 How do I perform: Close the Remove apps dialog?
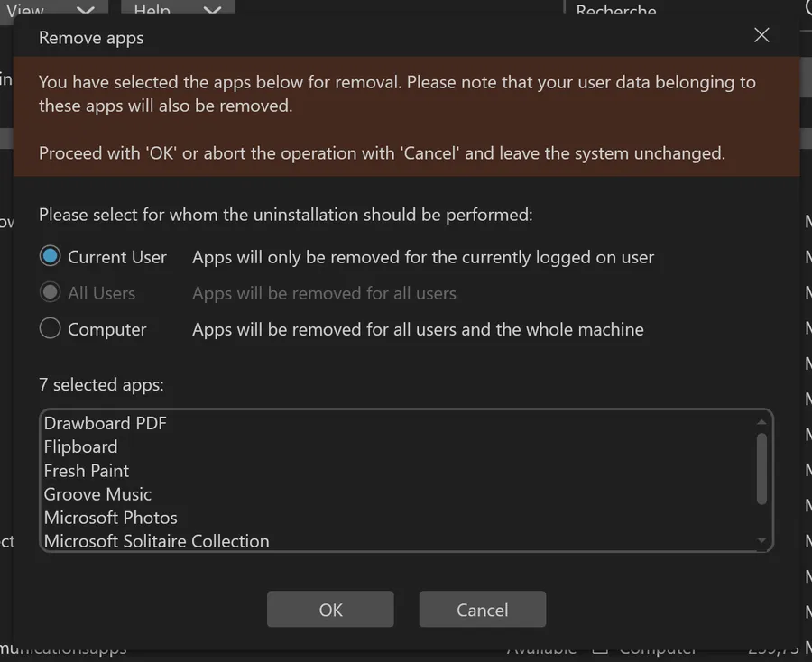pos(761,36)
